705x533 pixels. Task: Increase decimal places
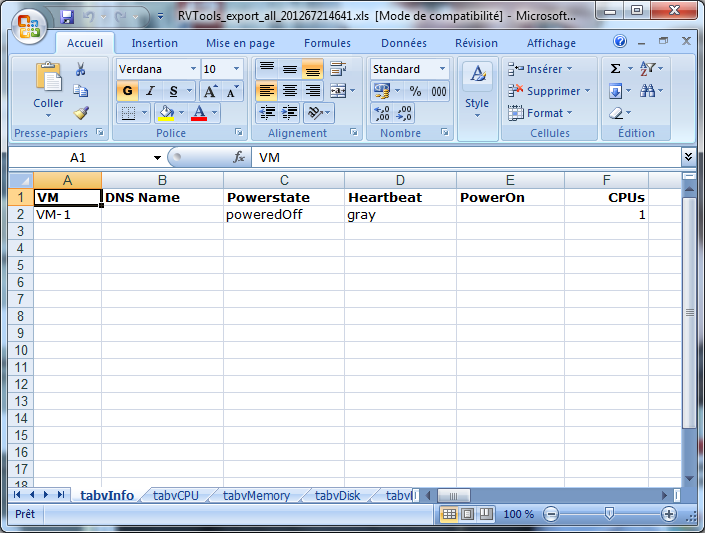coord(382,113)
